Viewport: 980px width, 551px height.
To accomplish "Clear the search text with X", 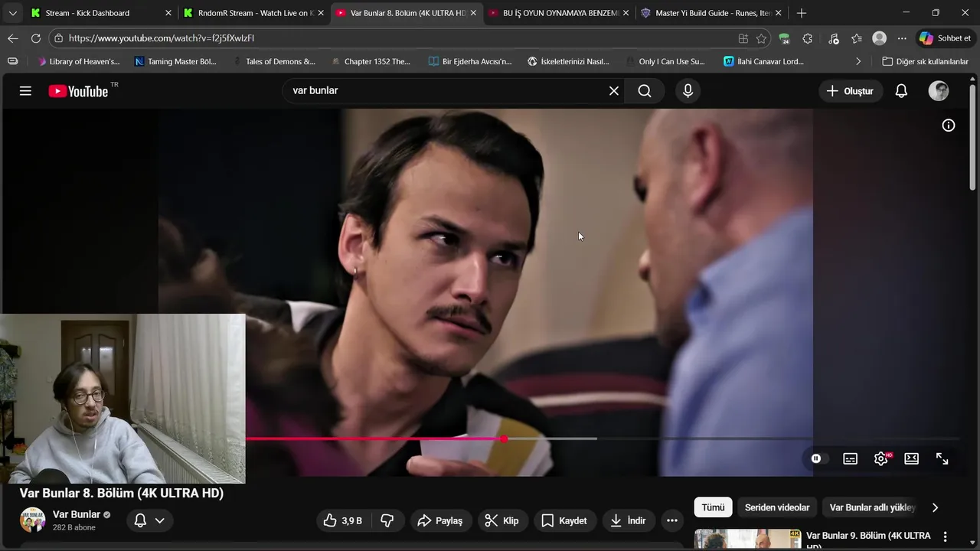I will [x=614, y=91].
